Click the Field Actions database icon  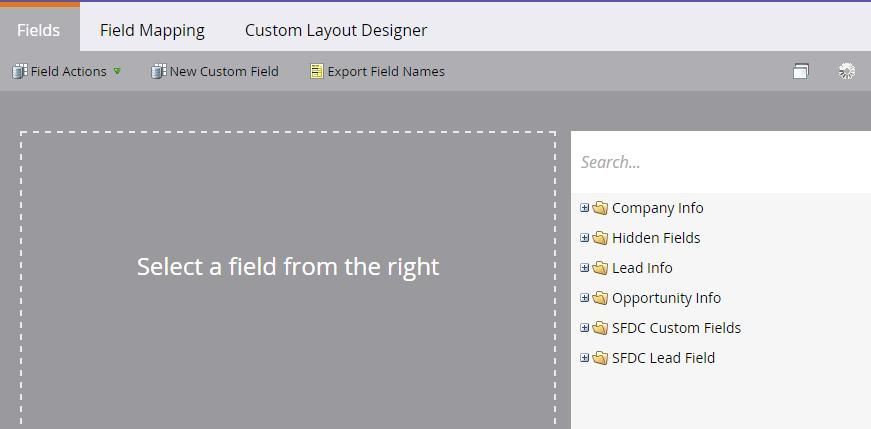19,72
